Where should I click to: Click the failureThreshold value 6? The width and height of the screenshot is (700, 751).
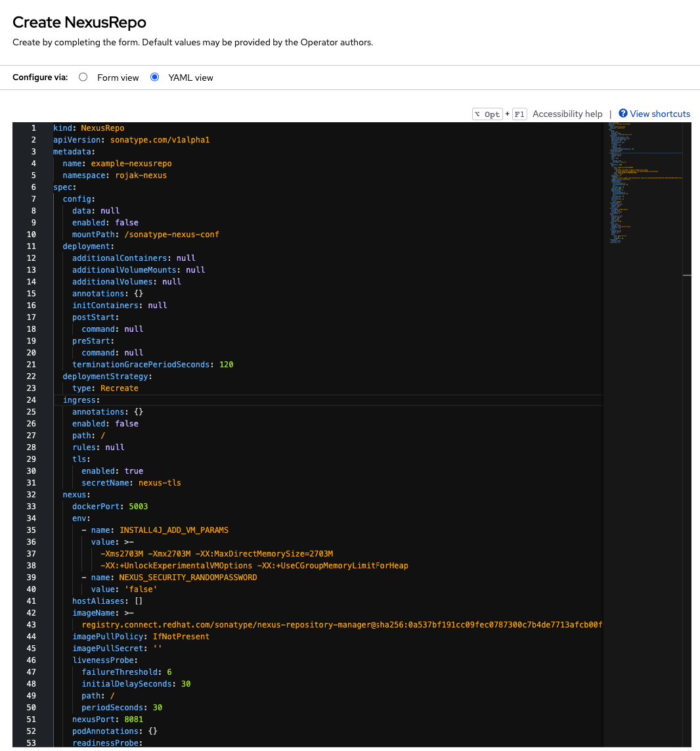pyautogui.click(x=169, y=672)
